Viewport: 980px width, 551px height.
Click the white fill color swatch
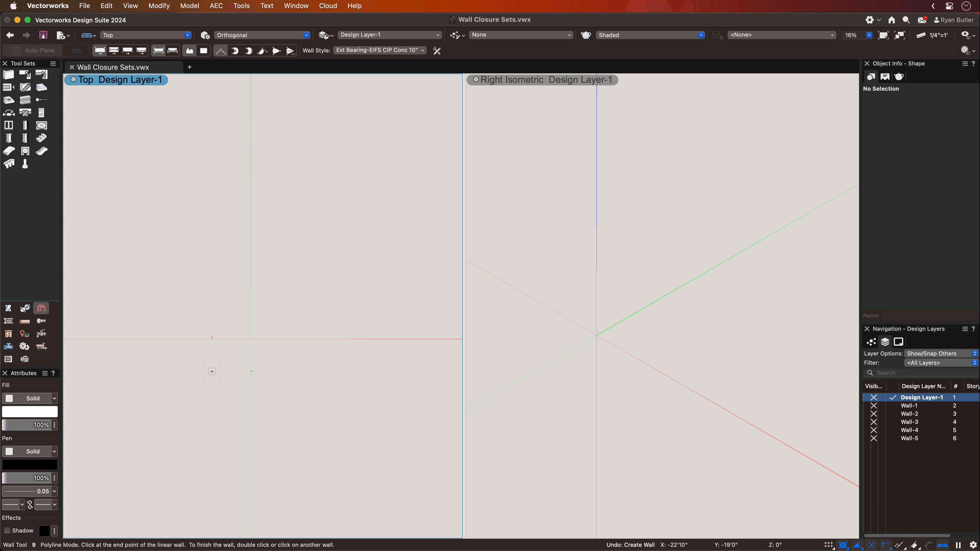30,412
